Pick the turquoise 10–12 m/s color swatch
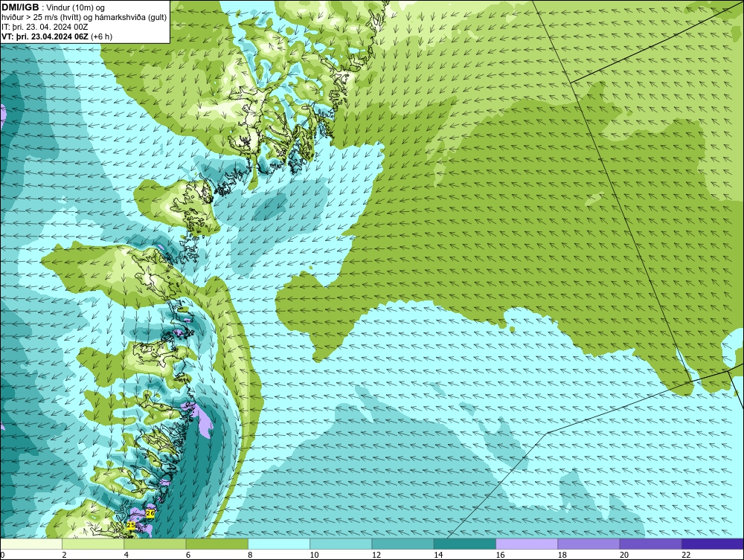The image size is (744, 560). (341, 544)
